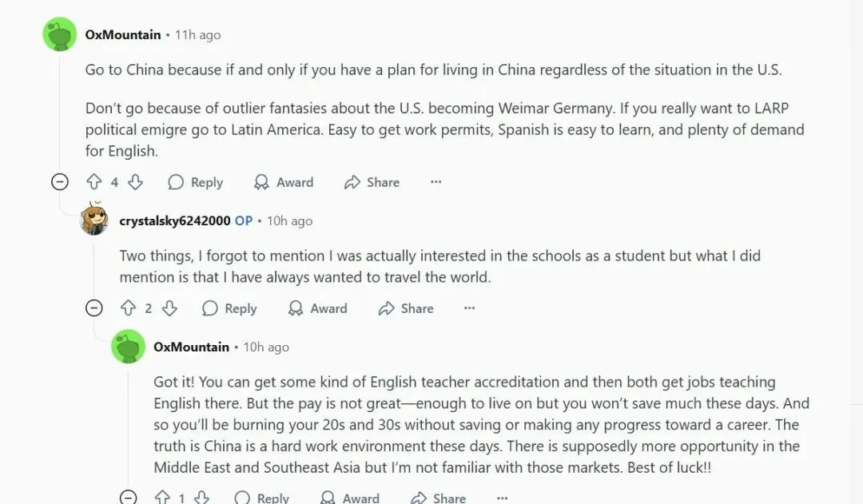Image resolution: width=863 pixels, height=504 pixels.
Task: Downvote crystalsky6242000's reply
Action: click(169, 308)
